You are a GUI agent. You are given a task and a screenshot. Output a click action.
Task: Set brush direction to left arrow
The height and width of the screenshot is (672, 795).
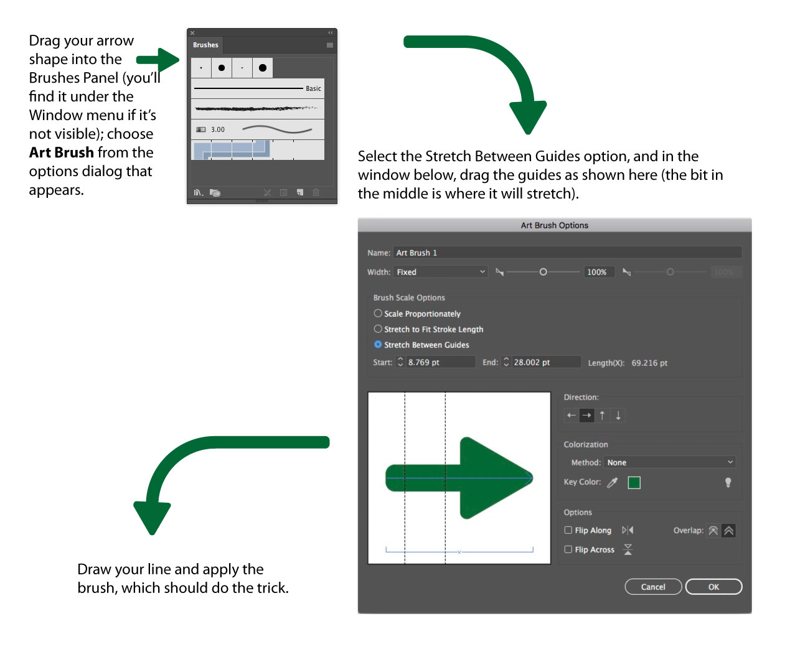(571, 415)
